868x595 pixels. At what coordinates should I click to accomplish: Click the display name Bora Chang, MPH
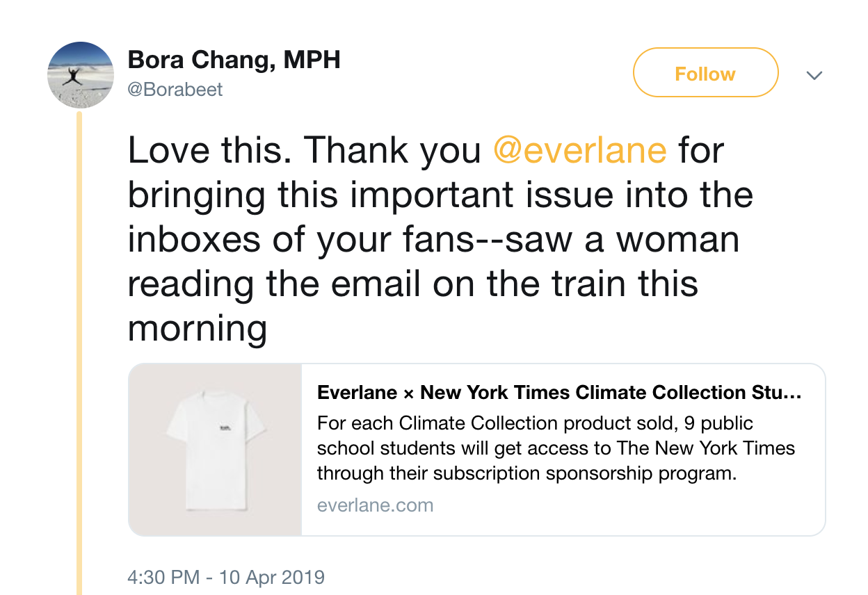[234, 60]
